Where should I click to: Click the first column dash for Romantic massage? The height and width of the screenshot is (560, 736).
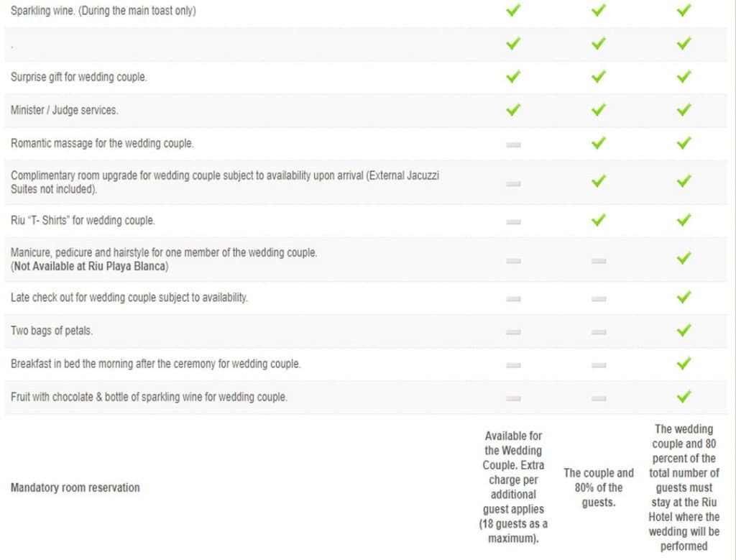[x=513, y=144]
